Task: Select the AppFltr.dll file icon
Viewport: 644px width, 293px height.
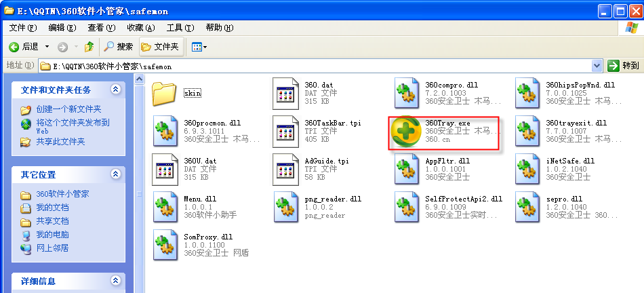Action: [407, 170]
